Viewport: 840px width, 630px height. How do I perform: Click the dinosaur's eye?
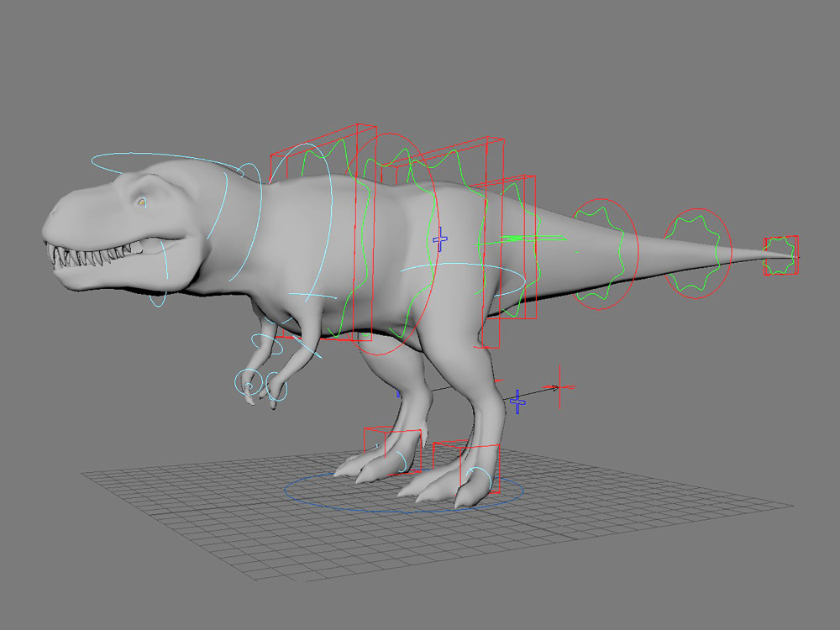142,202
